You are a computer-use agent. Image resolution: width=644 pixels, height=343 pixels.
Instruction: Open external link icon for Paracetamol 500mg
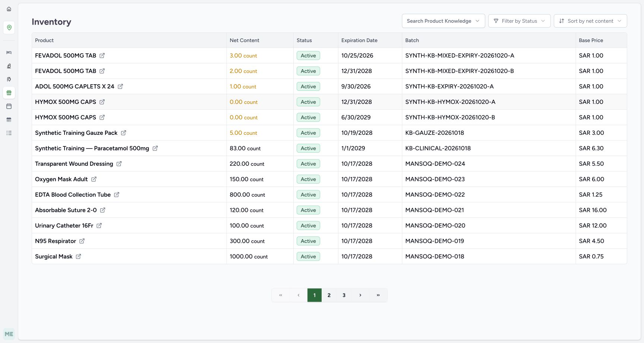tap(155, 148)
